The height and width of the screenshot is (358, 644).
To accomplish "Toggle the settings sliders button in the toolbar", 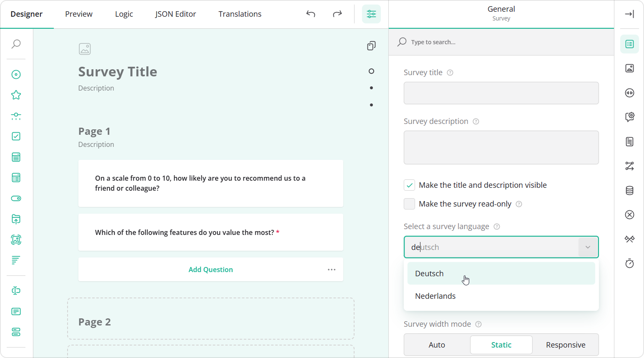I will coord(371,14).
